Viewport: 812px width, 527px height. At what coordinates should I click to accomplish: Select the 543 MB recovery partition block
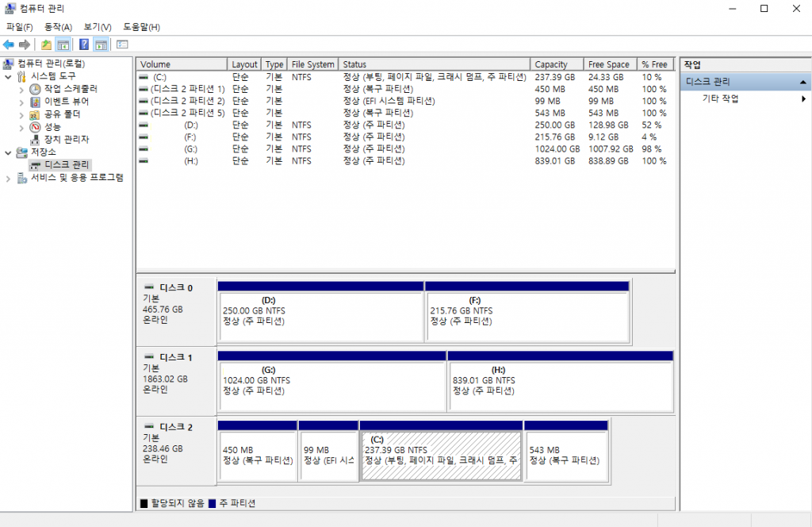tap(566, 452)
